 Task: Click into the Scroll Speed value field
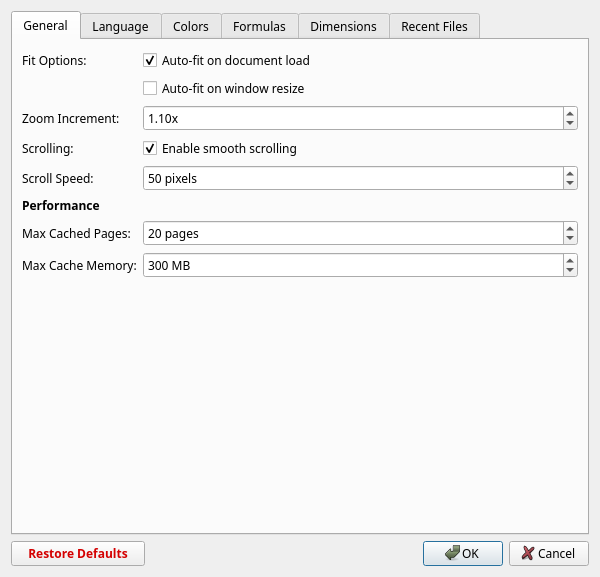[351, 179]
